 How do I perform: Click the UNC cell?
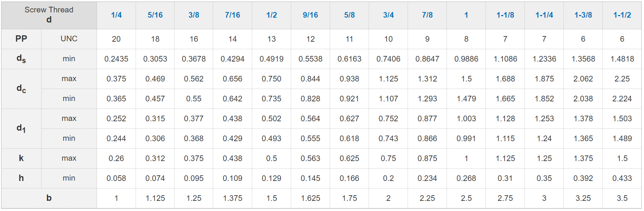[69, 39]
